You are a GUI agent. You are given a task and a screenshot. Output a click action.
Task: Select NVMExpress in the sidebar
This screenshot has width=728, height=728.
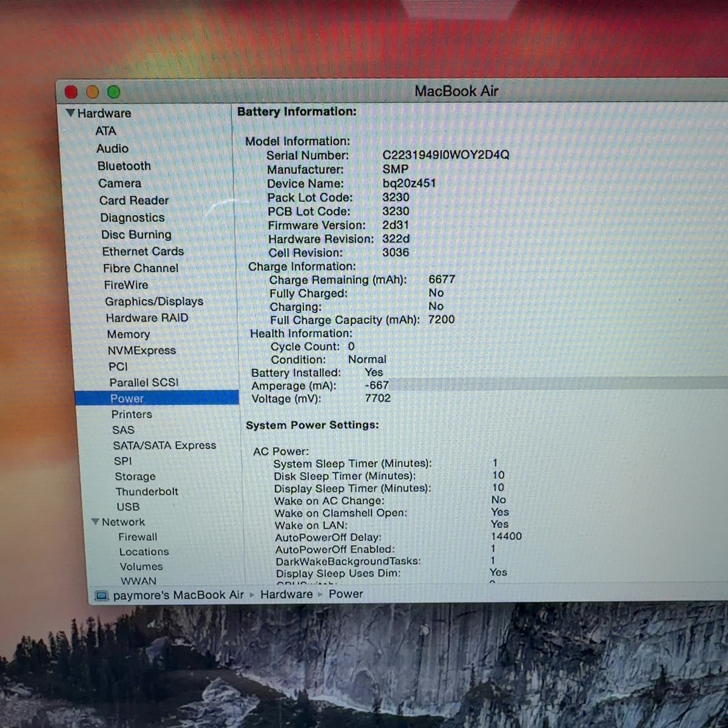pos(142,351)
